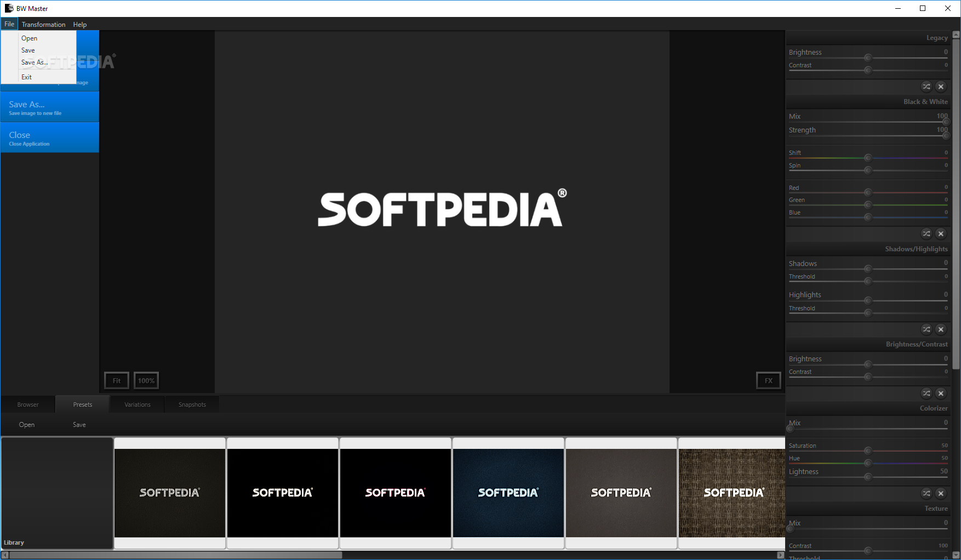Click the right panel vertical scrollbar
The image size is (961, 560).
(x=956, y=204)
